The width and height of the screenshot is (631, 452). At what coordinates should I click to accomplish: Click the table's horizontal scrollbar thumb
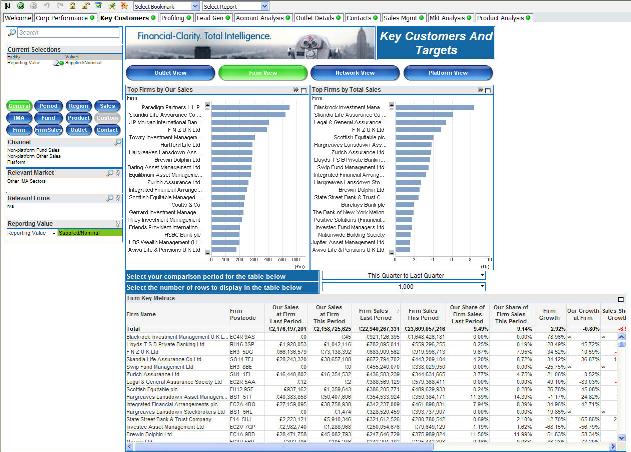pos(284,446)
